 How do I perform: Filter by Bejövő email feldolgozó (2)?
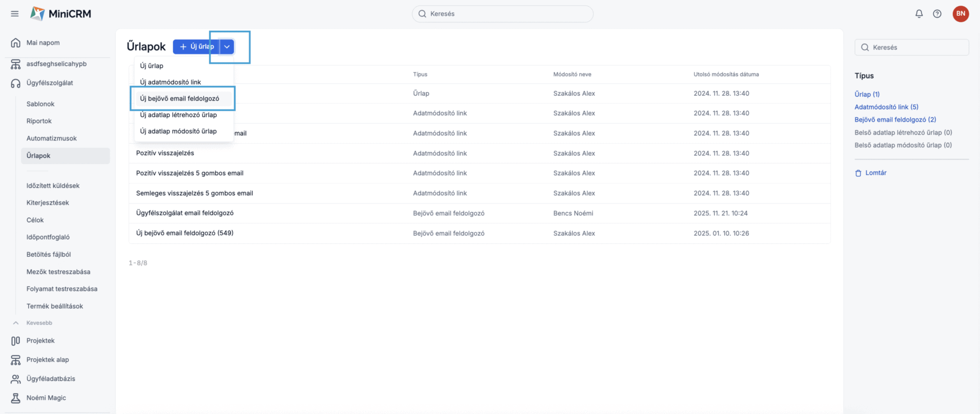coord(895,120)
